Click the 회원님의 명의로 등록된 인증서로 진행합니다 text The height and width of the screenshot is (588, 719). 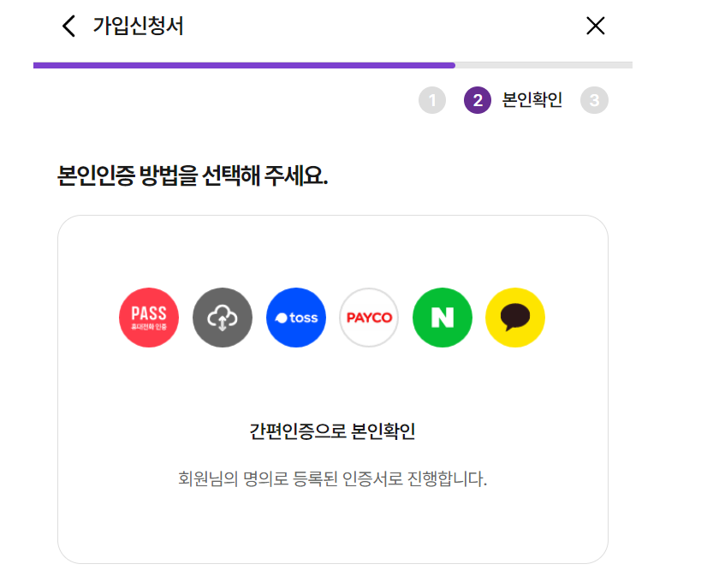(332, 478)
